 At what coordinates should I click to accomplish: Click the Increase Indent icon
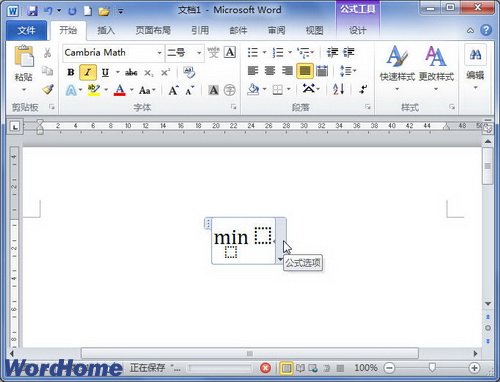pos(349,52)
